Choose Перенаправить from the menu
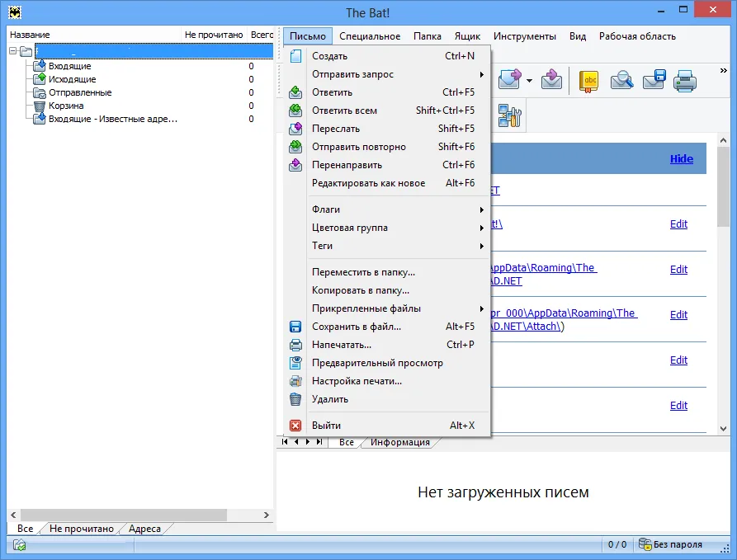This screenshot has height=560, width=737. coord(387,165)
